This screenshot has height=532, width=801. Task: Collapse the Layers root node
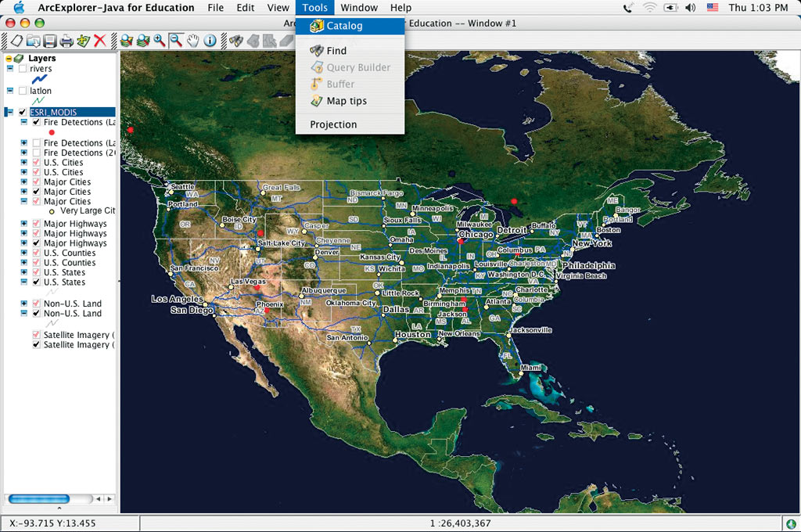tap(9, 59)
